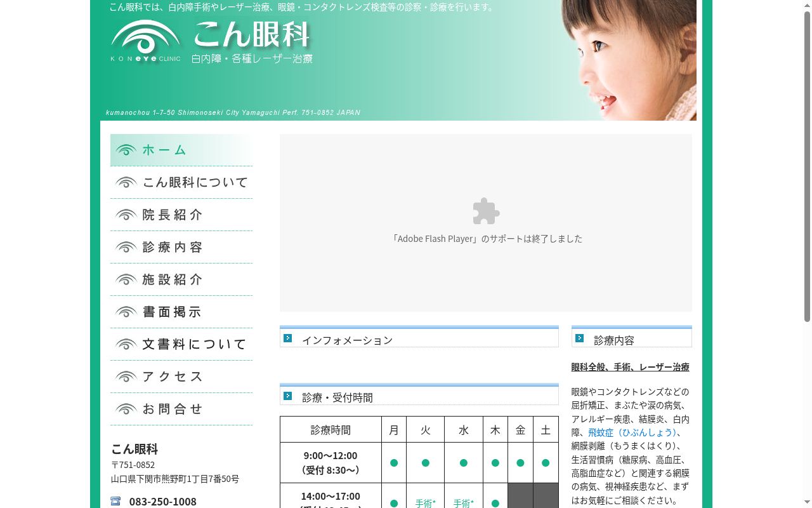Click the child photo in the header banner
This screenshot has width=812, height=508.
click(x=628, y=60)
